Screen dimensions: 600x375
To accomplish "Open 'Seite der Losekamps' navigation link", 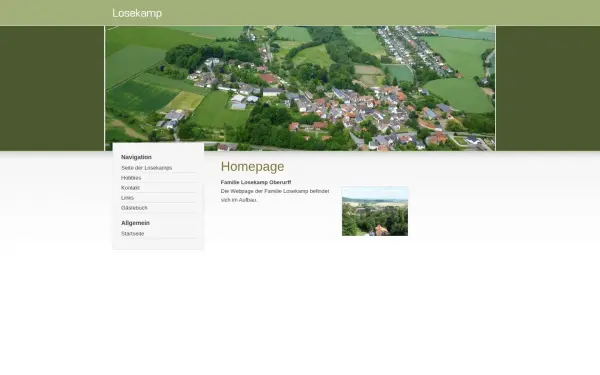I will 147,168.
